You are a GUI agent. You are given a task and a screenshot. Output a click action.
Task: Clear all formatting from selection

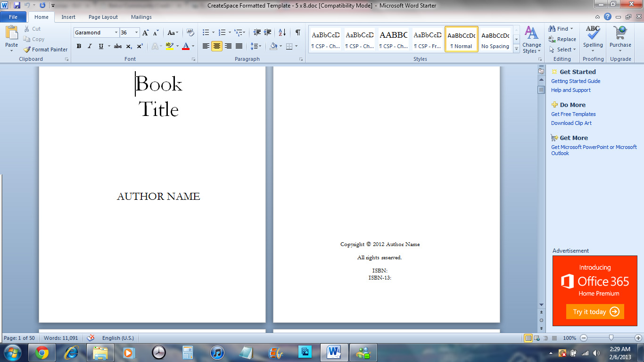(x=190, y=33)
